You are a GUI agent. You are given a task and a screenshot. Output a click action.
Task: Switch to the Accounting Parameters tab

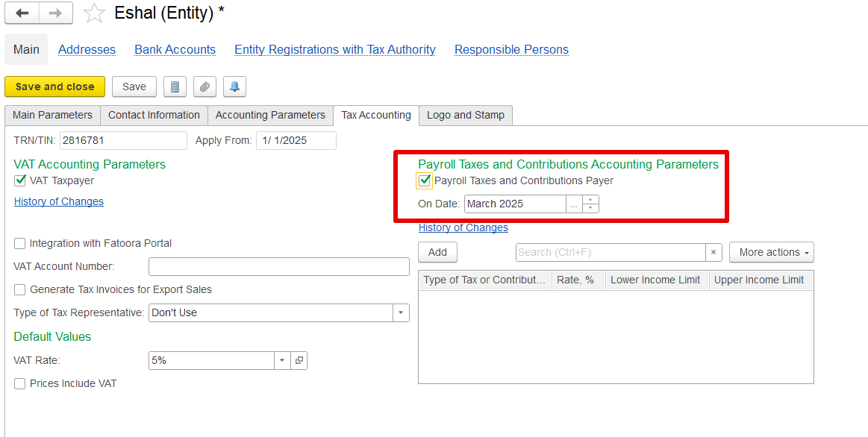(270, 115)
